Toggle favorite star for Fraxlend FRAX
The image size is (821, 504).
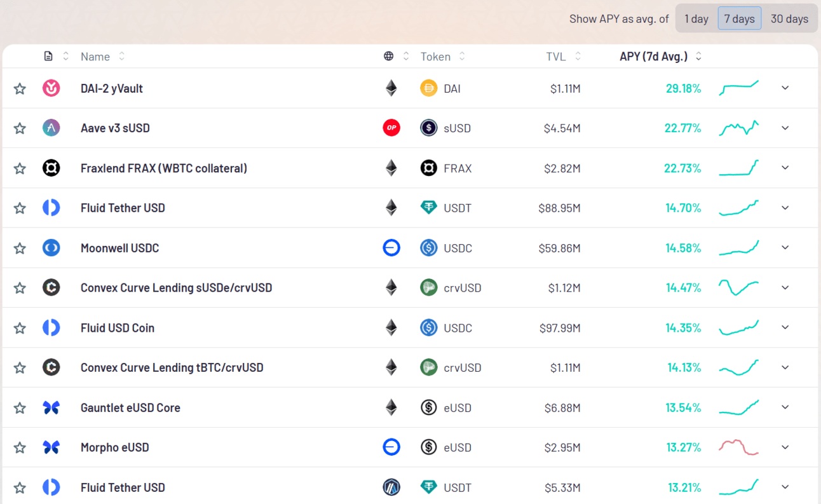click(20, 168)
